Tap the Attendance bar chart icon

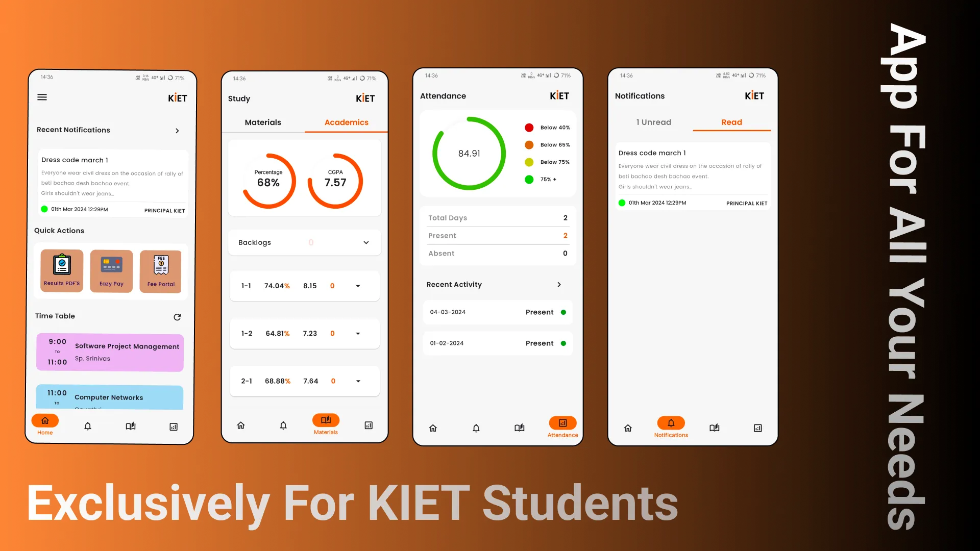(562, 423)
